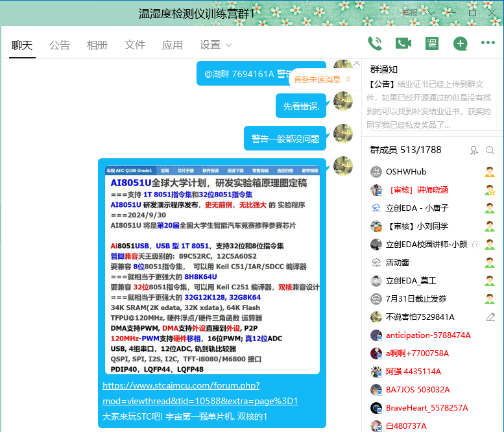Click avatar of anticipation-5788474A
504x432 pixels.
pyautogui.click(x=376, y=335)
